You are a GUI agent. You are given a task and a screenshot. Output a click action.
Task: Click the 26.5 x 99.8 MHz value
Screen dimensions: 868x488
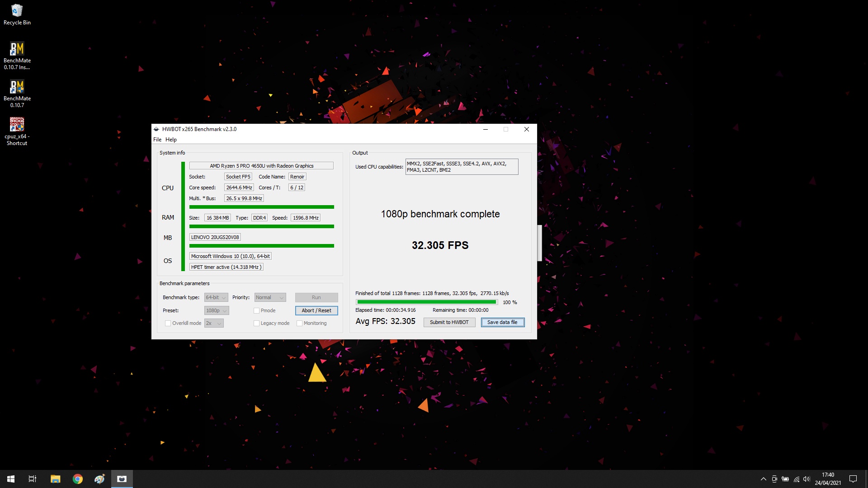pyautogui.click(x=244, y=198)
